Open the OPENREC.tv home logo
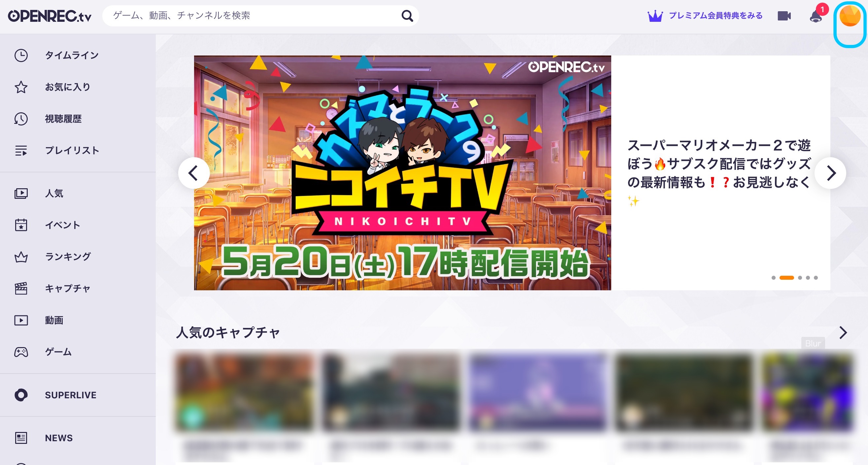The image size is (868, 465). (x=50, y=16)
